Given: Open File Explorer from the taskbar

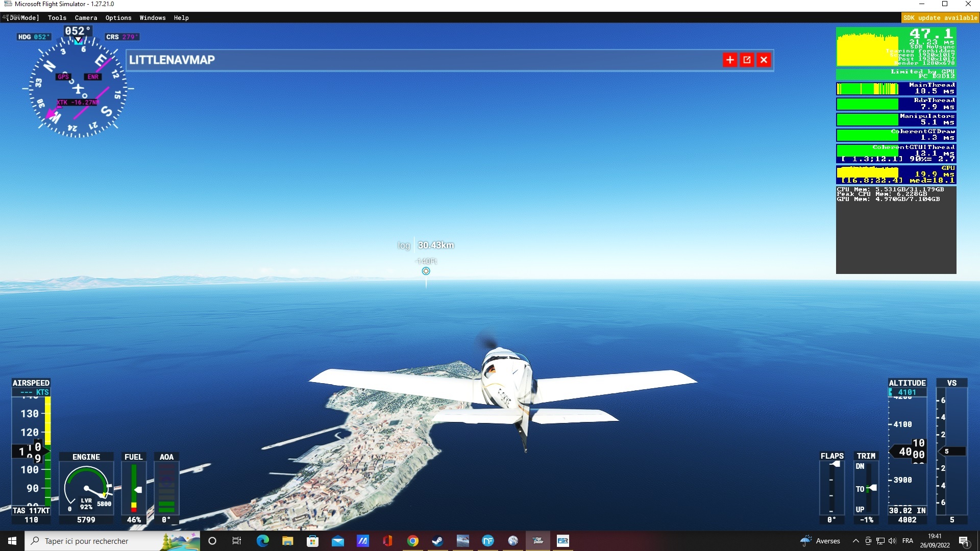Looking at the screenshot, I should click(x=287, y=541).
